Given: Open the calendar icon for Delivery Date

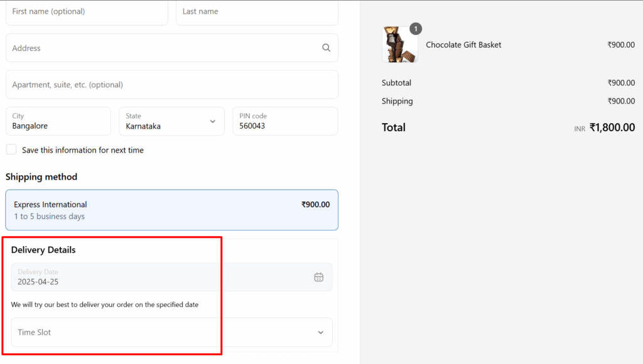Looking at the screenshot, I should [319, 277].
